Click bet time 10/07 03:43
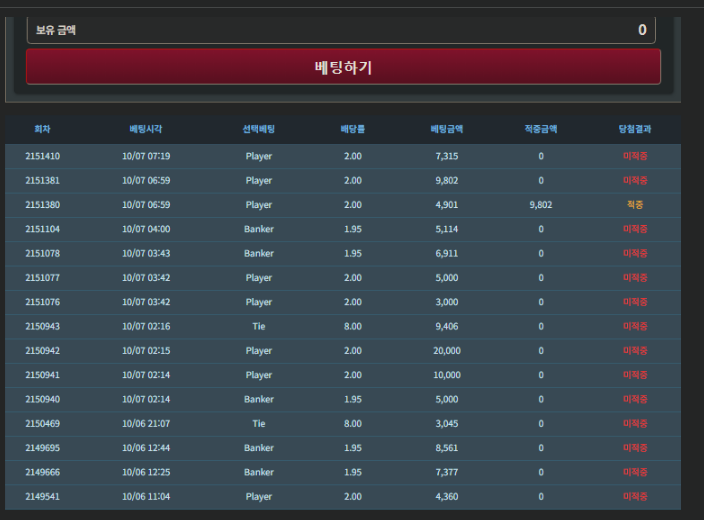Image resolution: width=704 pixels, height=520 pixels. (x=146, y=253)
